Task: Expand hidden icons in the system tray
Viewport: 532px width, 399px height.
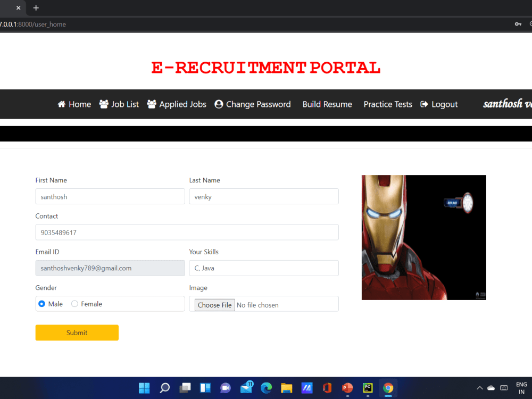Action: [479, 388]
